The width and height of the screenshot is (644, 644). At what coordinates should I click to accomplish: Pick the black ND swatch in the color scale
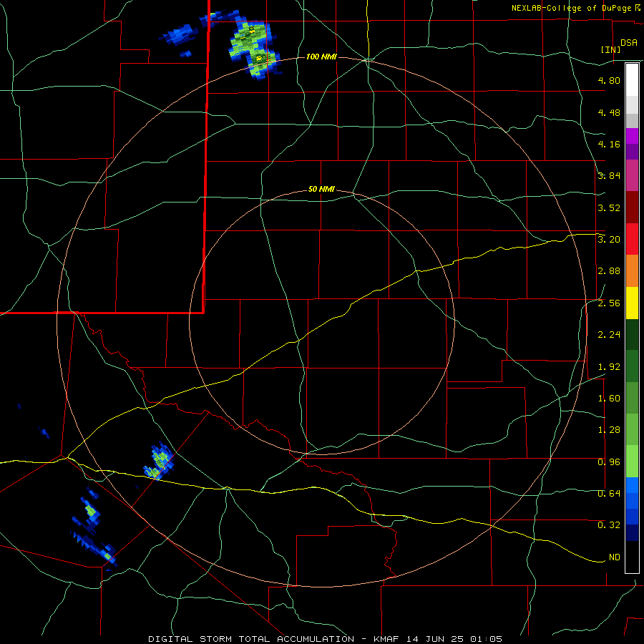632,557
